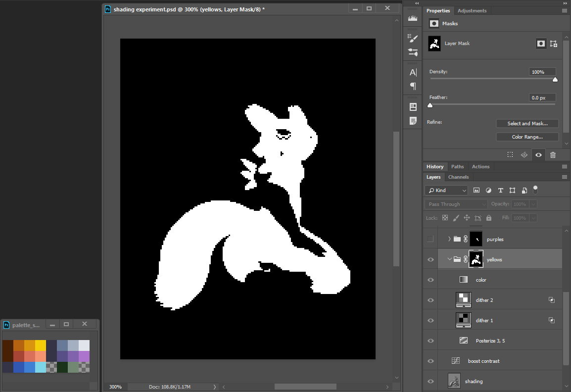
Task: Collapse the yellows layer group
Action: click(449, 259)
